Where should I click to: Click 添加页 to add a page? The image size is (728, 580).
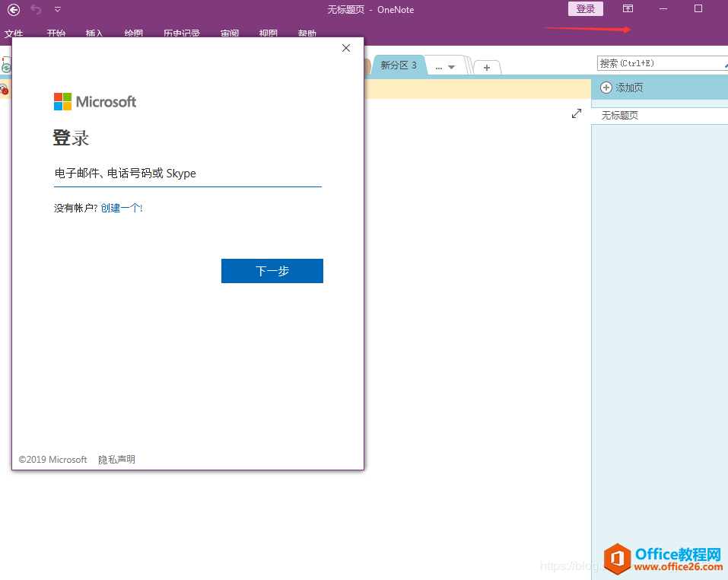tap(622, 88)
